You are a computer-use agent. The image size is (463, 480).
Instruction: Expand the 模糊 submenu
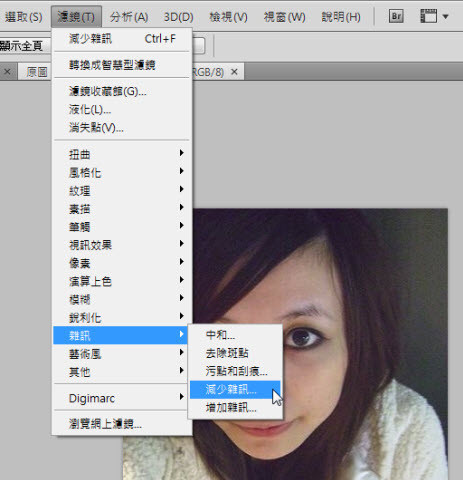click(122, 300)
